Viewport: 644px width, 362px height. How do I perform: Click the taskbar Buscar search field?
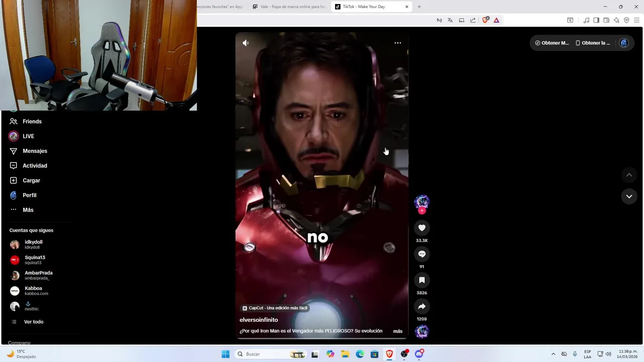click(x=271, y=354)
